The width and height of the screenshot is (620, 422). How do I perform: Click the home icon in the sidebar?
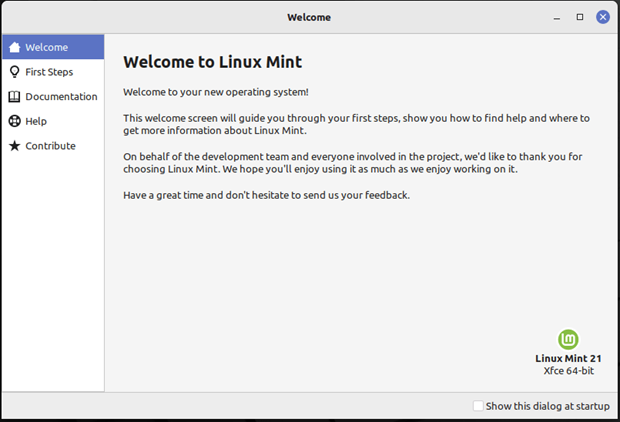(15, 47)
